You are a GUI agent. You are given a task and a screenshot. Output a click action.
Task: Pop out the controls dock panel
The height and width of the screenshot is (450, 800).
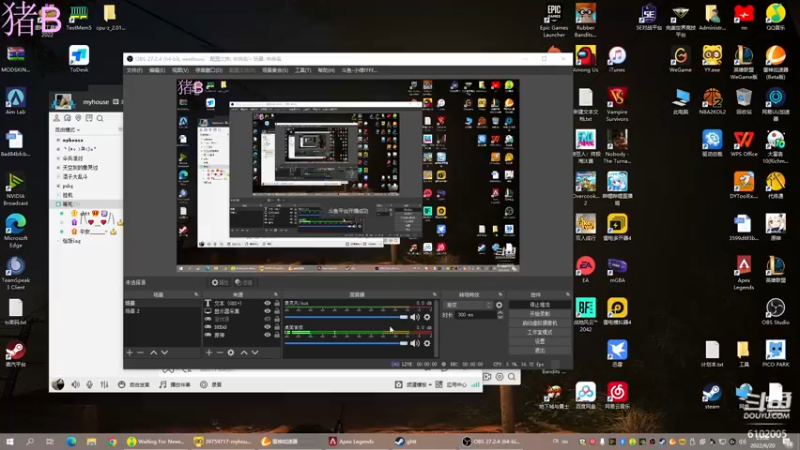pos(567,294)
